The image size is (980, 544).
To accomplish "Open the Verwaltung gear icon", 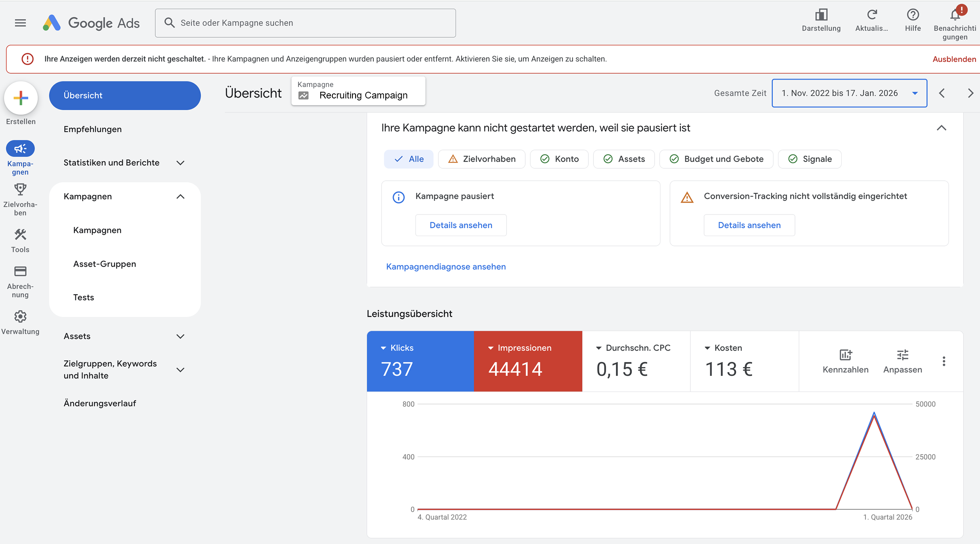I will tap(20, 317).
